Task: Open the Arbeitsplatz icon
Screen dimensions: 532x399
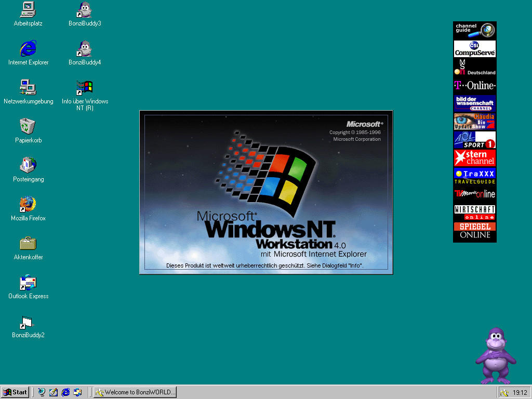Action: [28, 10]
